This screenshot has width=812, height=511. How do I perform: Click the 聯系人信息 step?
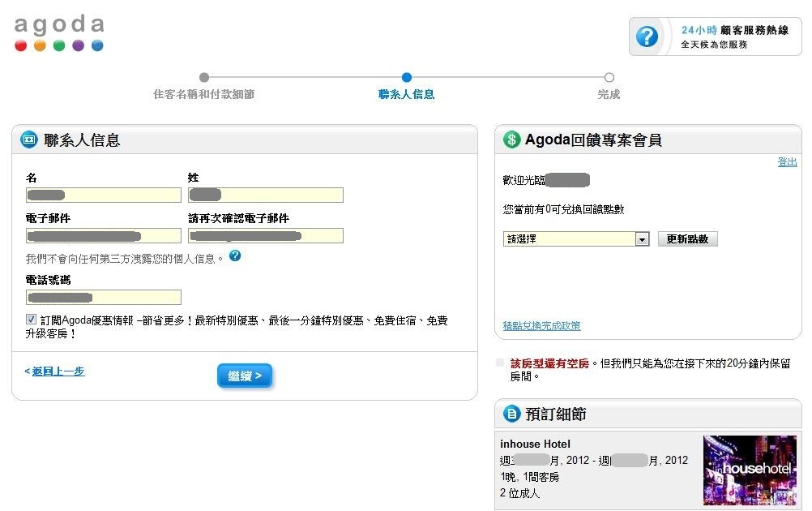pyautogui.click(x=407, y=94)
